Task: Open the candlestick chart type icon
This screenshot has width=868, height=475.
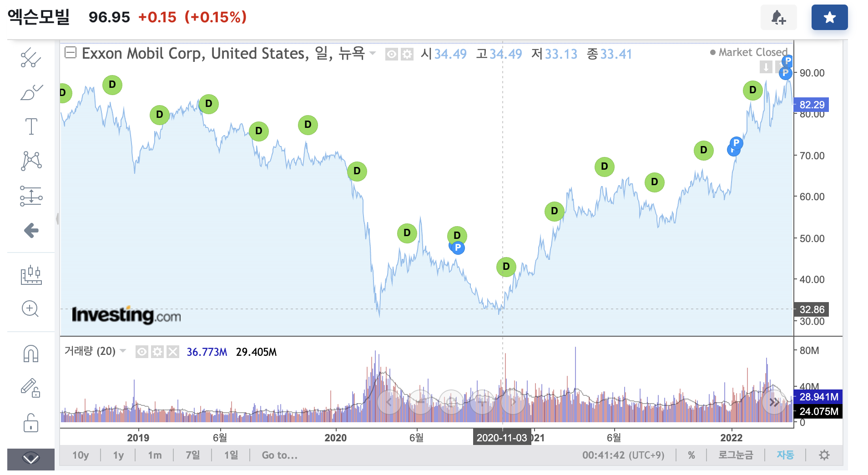Action: coord(31,275)
